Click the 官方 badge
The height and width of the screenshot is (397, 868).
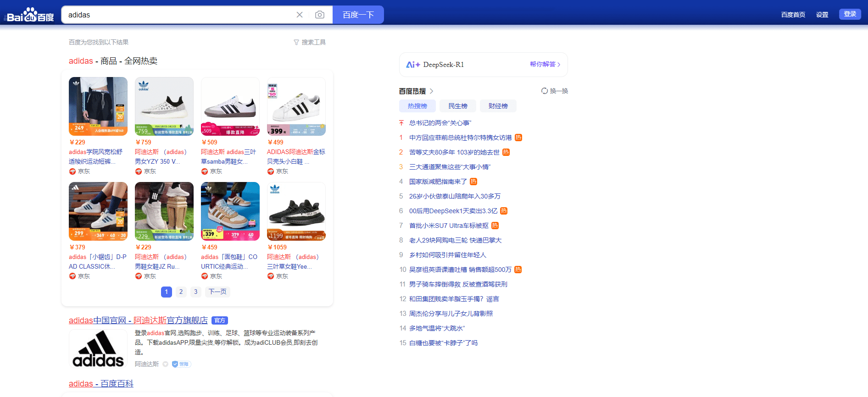pyautogui.click(x=220, y=320)
